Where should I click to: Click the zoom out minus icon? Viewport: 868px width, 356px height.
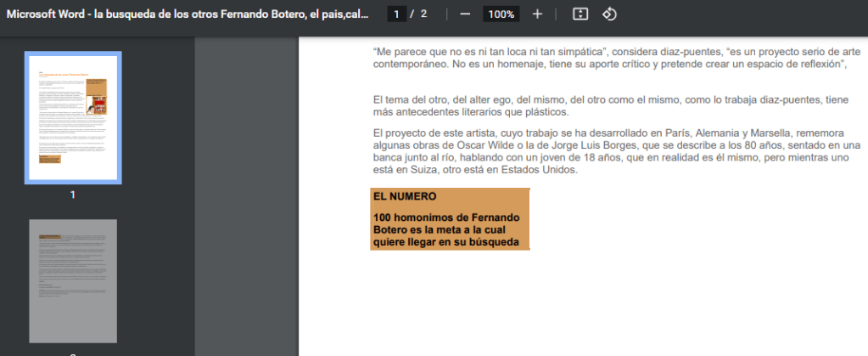[465, 14]
